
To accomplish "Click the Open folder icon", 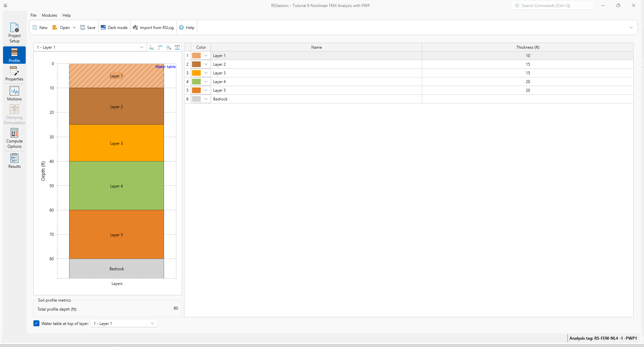I will click(x=55, y=28).
